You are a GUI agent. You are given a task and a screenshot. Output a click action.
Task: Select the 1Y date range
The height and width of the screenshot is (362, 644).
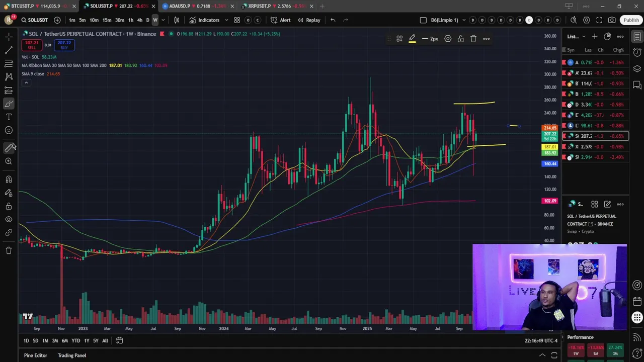pyautogui.click(x=87, y=341)
